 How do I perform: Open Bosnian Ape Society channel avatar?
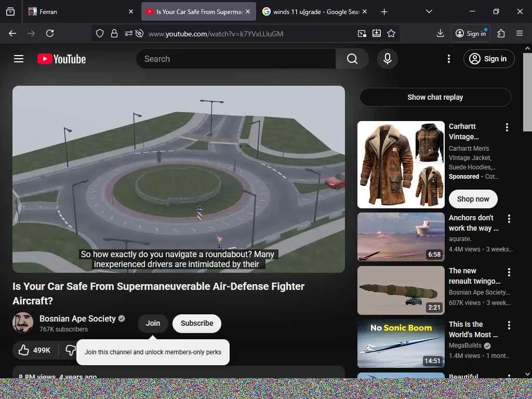point(23,323)
